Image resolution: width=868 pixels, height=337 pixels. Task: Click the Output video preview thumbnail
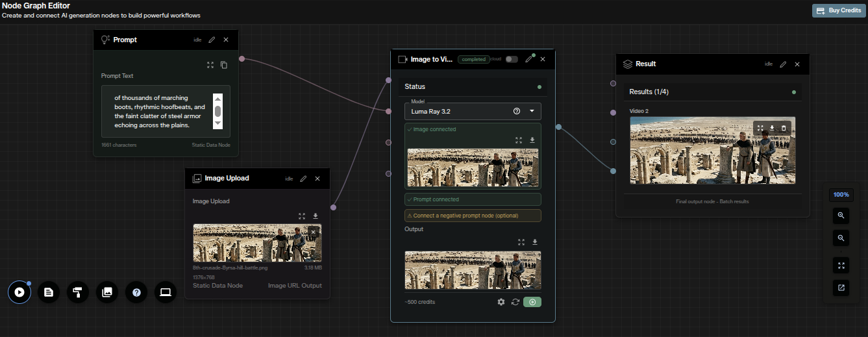(473, 270)
